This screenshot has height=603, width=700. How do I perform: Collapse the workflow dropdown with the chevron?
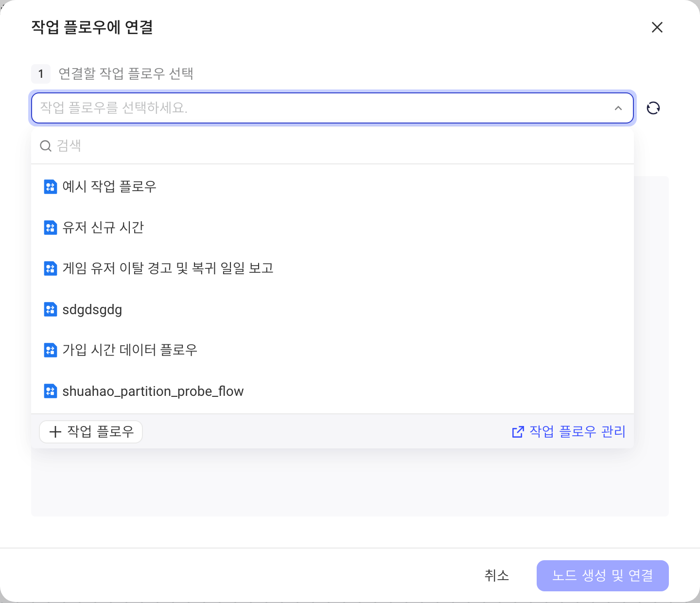(x=618, y=108)
